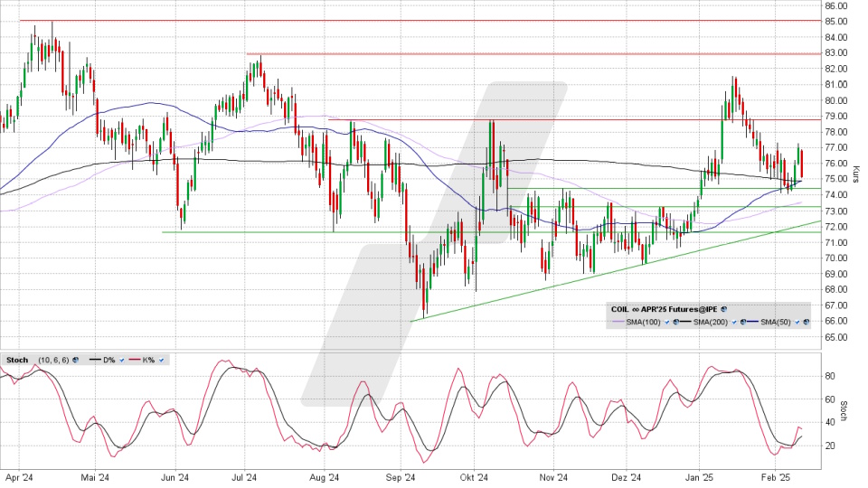Click the Stoch indicator label

[x=17, y=360]
